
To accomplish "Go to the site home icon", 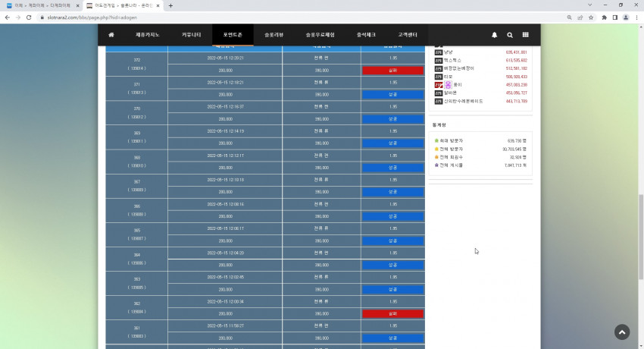I will 111,35.
